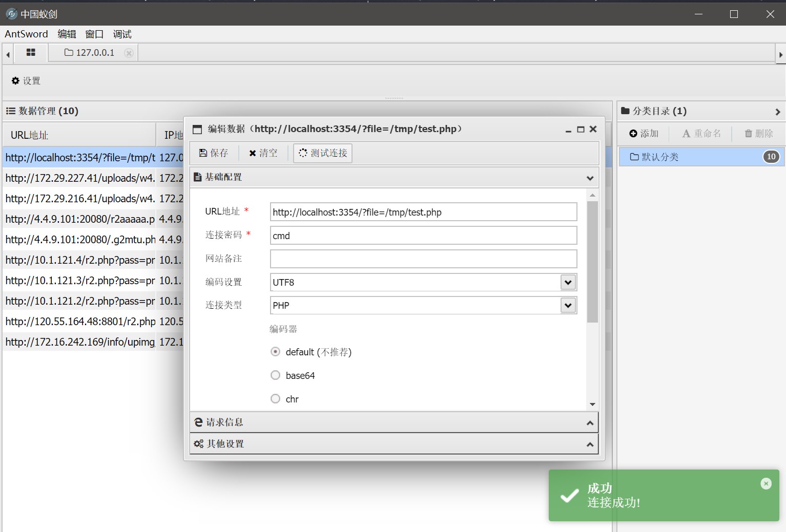Viewport: 786px width, 532px height.
Task: Click the Settings (设置) gear icon
Action: coord(16,81)
